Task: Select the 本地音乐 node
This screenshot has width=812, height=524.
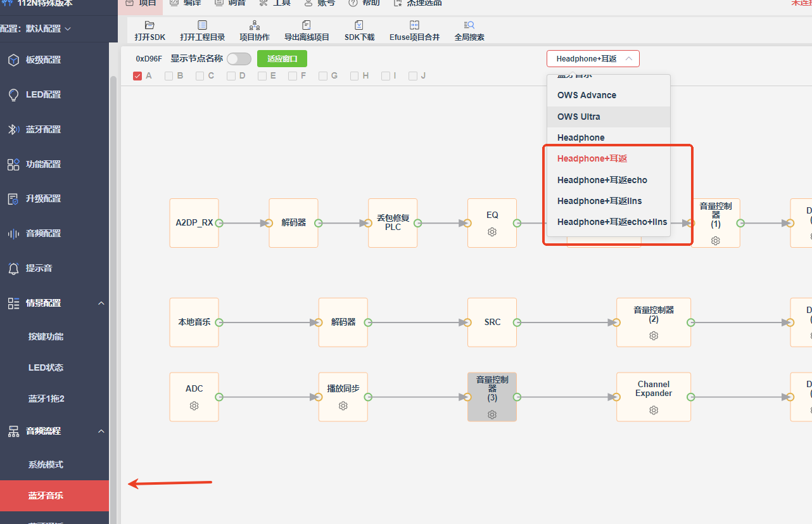Action: 194,323
